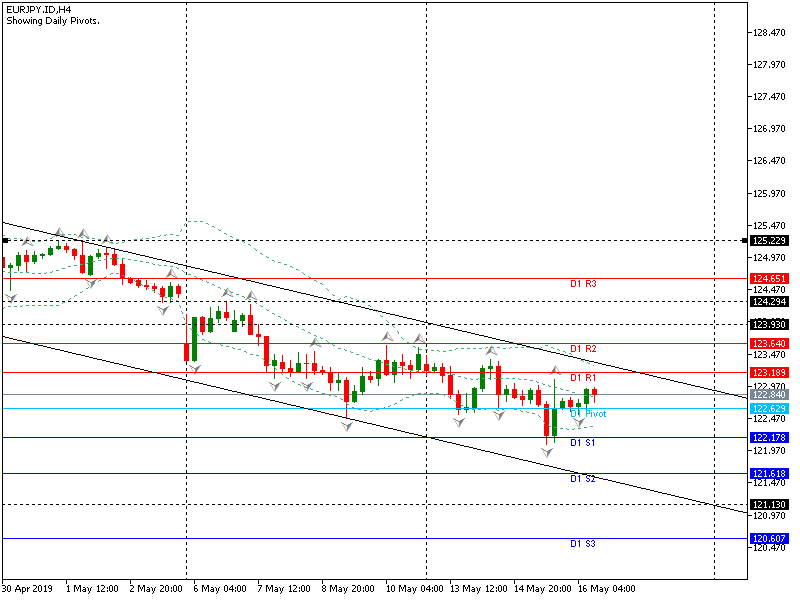Click the 124.651 red price tag

769,279
